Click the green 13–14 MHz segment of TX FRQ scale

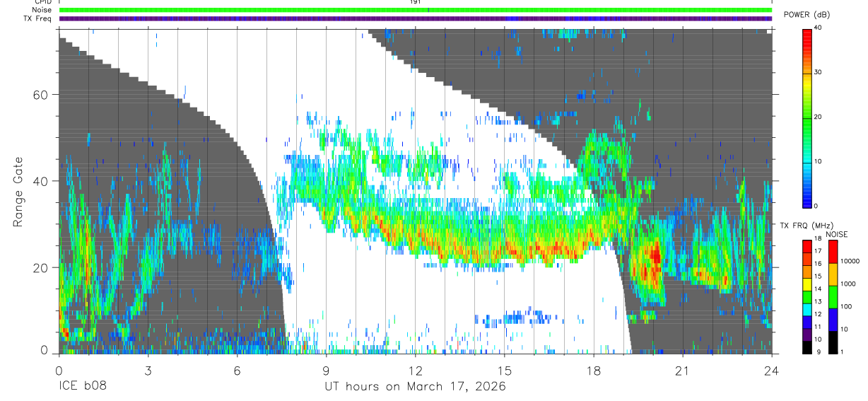[x=807, y=297]
